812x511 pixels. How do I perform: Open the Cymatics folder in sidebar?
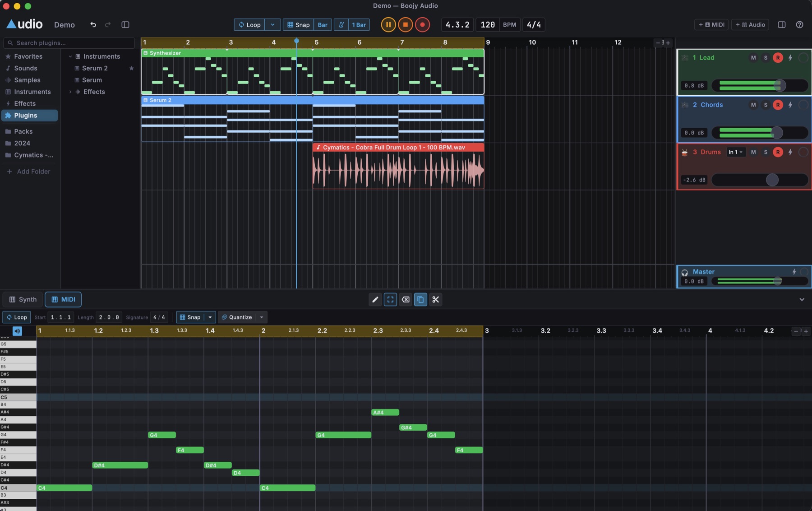click(x=30, y=155)
